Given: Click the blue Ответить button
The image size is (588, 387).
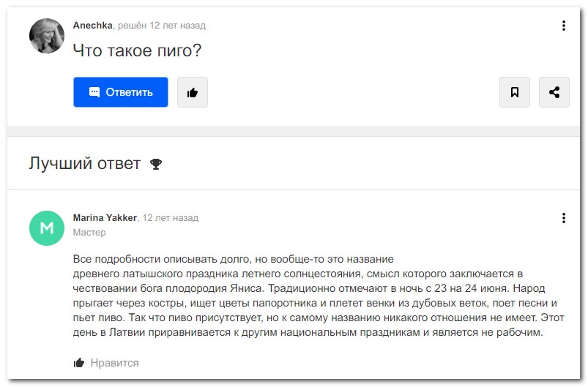Looking at the screenshot, I should click(121, 92).
